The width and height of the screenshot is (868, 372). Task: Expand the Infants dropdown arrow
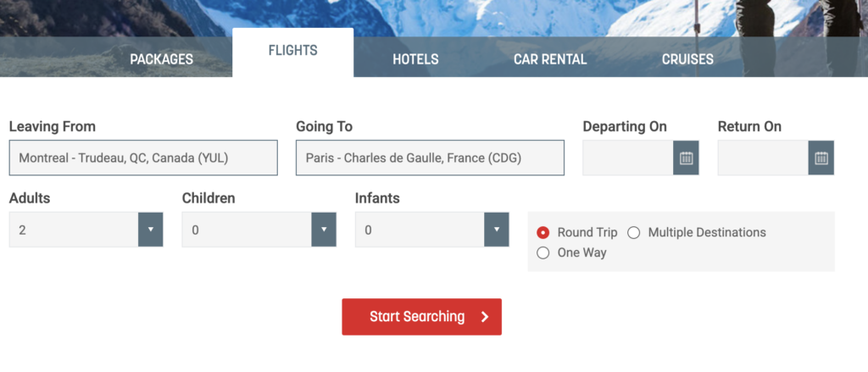click(x=496, y=230)
